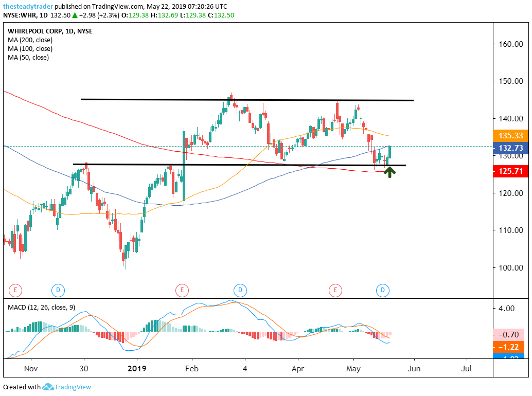Image resolution: width=532 pixels, height=396 pixels.
Task: Open the earnings E marker just before Feb
Action: click(x=182, y=290)
